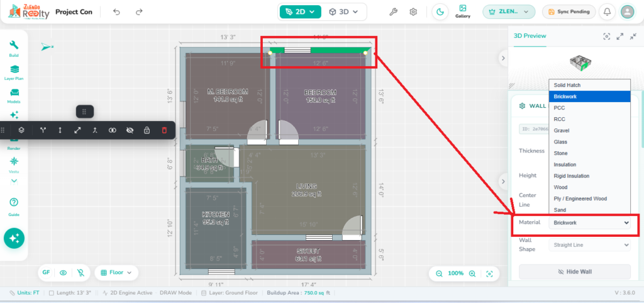Open the Guide help icon
Viewport: 644px width, 303px height.
14,207
